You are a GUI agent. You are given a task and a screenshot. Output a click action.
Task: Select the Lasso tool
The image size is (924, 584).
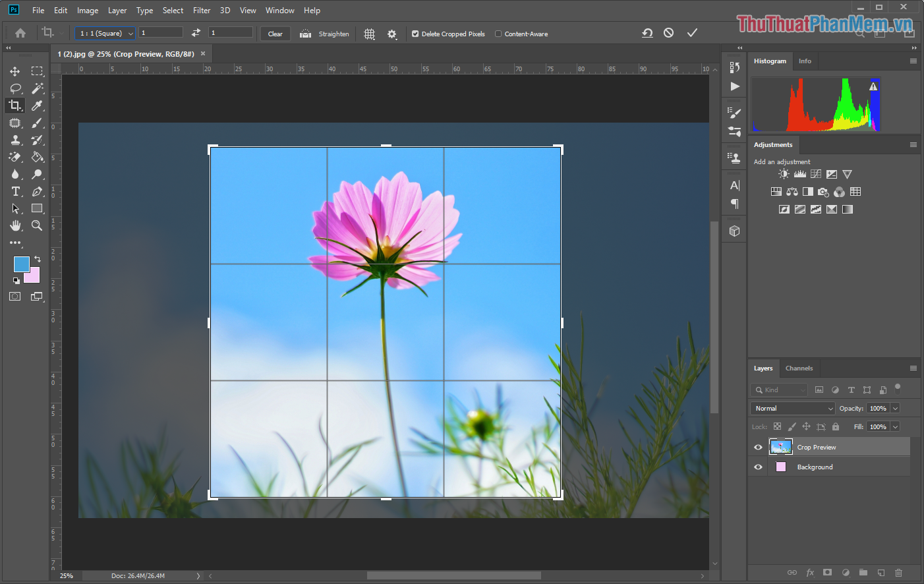[14, 88]
